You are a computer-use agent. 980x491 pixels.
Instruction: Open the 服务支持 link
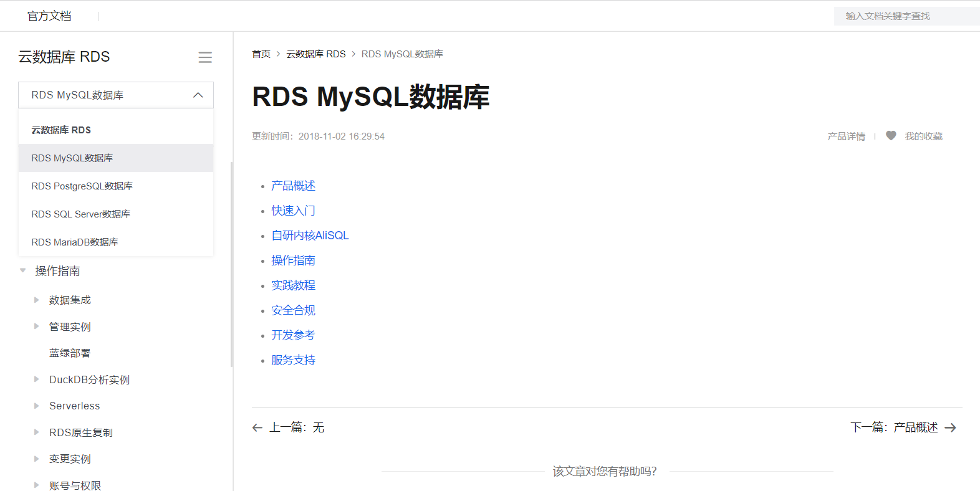click(293, 360)
